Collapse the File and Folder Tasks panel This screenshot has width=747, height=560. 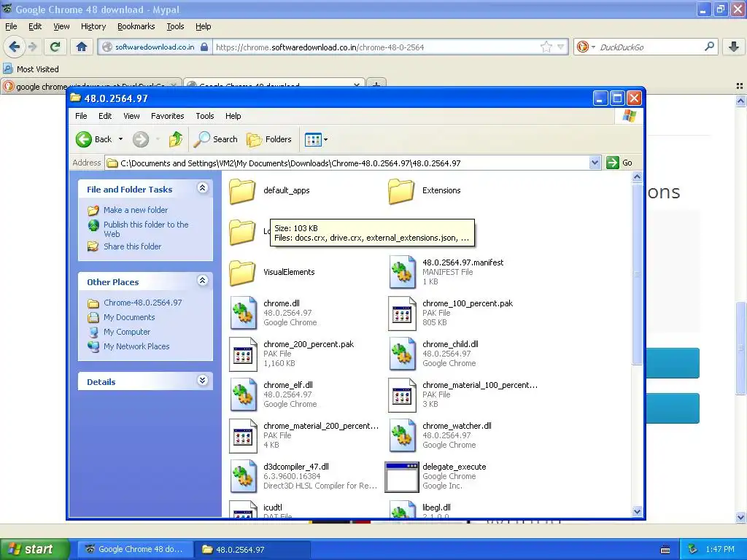click(203, 187)
